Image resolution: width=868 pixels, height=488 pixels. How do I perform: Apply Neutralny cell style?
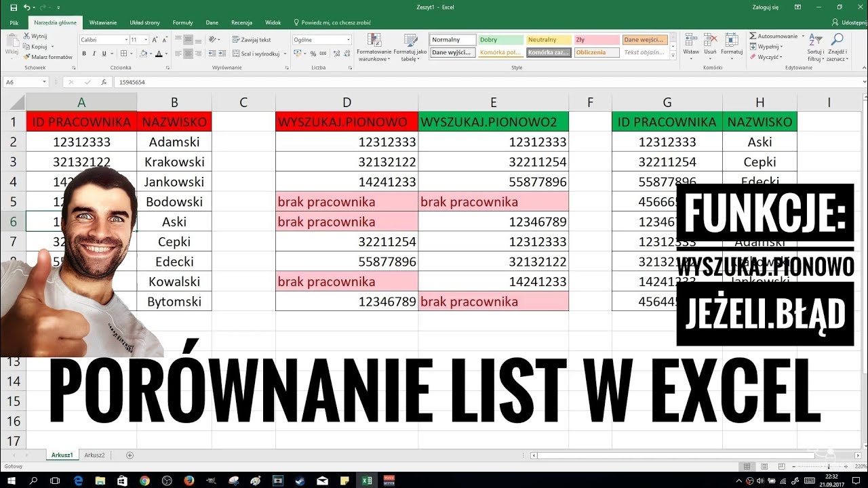(549, 40)
